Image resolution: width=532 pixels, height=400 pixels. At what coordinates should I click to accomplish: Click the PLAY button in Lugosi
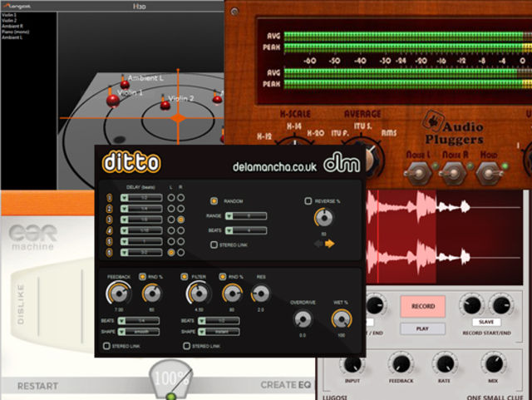point(423,328)
